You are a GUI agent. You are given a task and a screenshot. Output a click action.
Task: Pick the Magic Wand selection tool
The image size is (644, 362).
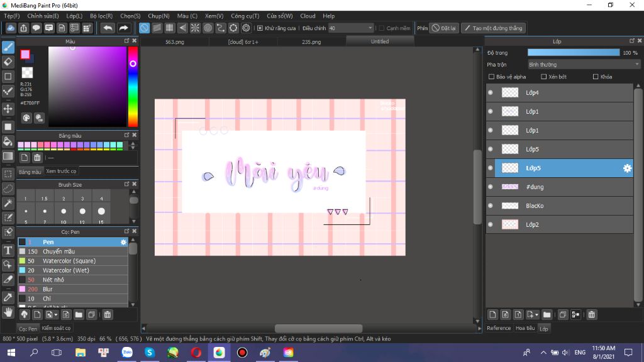pos(8,203)
